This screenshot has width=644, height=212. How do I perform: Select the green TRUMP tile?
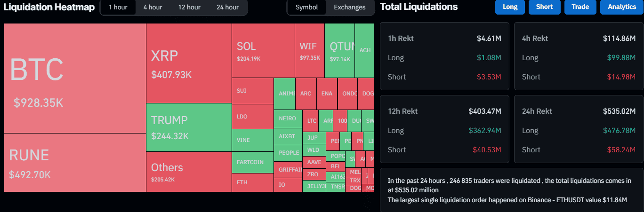click(188, 127)
